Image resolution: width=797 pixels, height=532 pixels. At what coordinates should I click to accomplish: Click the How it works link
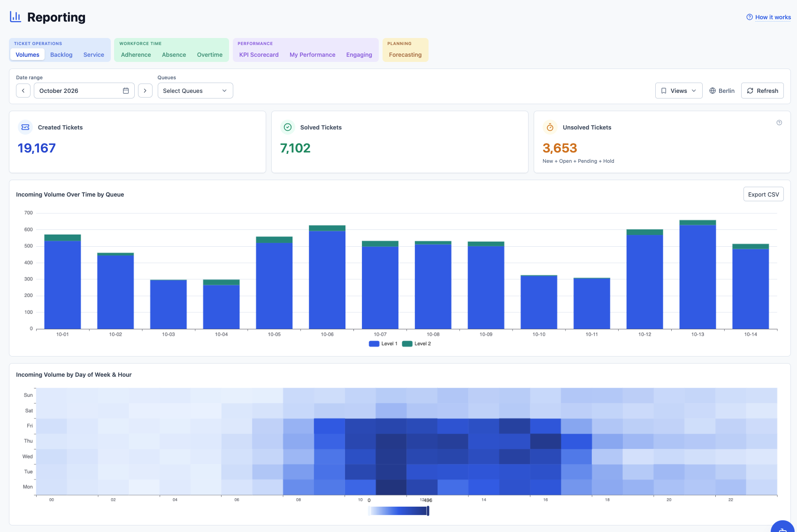click(773, 17)
